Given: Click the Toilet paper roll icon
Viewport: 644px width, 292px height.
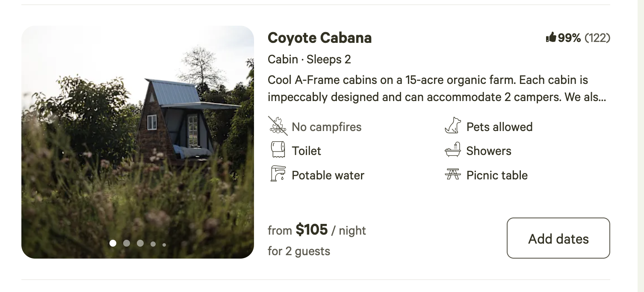Looking at the screenshot, I should (x=278, y=150).
